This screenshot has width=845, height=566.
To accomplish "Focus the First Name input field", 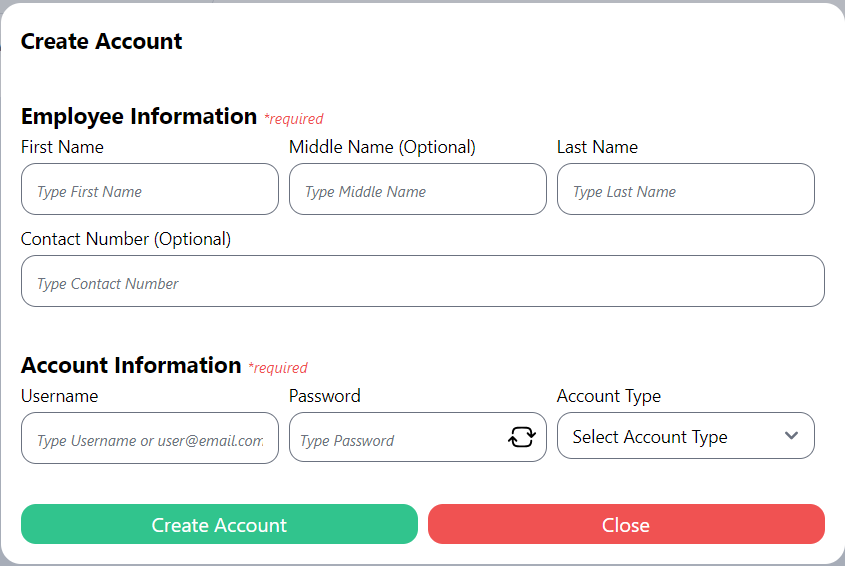I will 150,190.
